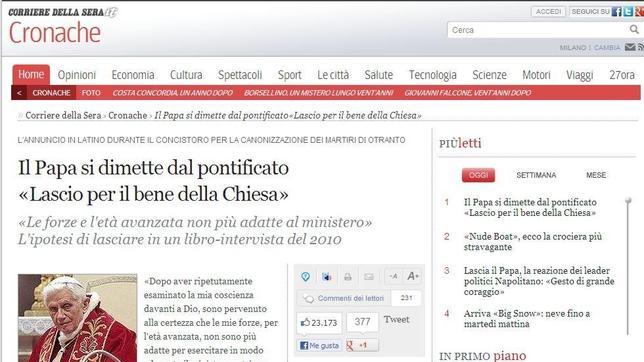
Task: Open the Opinioni section
Action: tap(77, 75)
